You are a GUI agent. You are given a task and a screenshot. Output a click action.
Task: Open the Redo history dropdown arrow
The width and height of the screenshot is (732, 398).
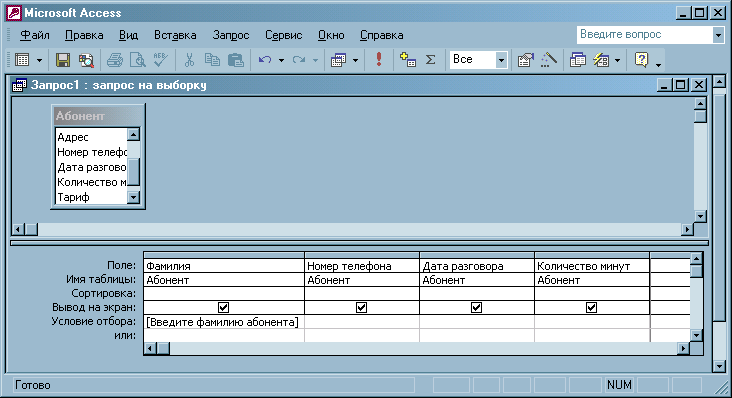point(315,60)
